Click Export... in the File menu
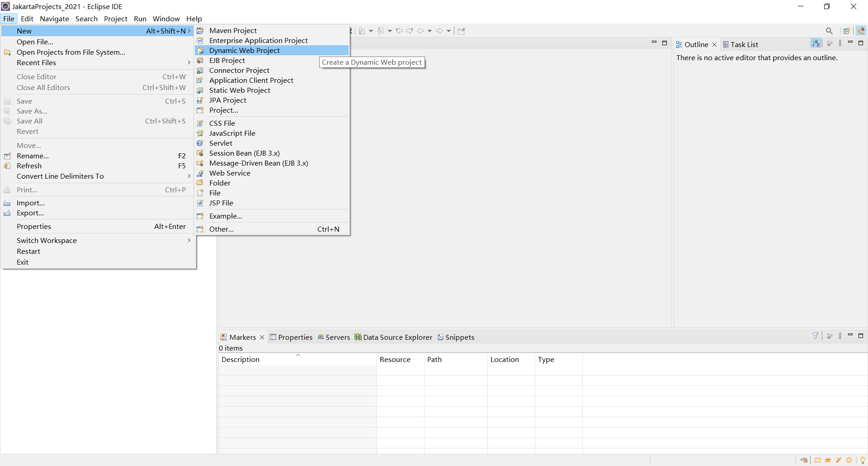Image resolution: width=868 pixels, height=466 pixels. [98, 213]
